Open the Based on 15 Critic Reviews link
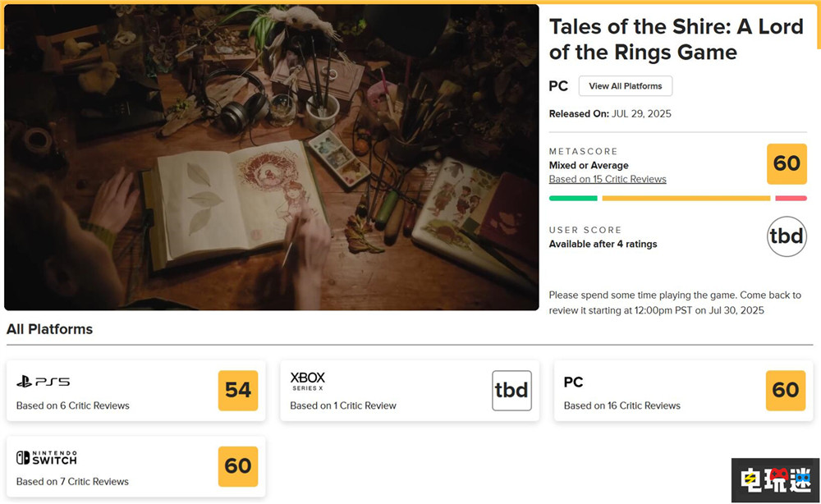821x504 pixels. point(608,179)
